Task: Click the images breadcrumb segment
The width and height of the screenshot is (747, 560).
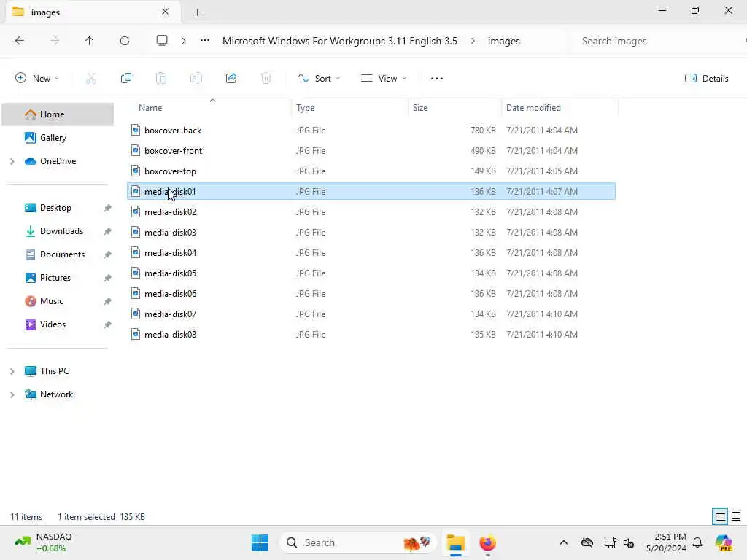Action: coord(503,41)
